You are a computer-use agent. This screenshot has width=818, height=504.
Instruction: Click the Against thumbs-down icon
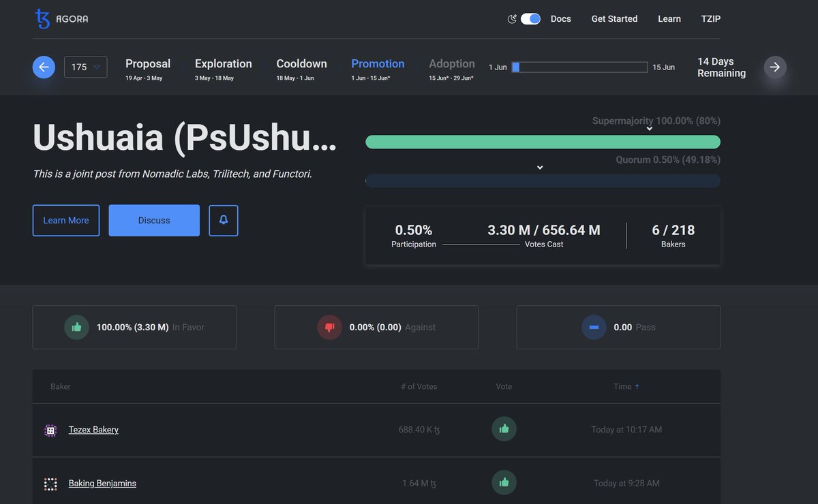[x=330, y=328]
